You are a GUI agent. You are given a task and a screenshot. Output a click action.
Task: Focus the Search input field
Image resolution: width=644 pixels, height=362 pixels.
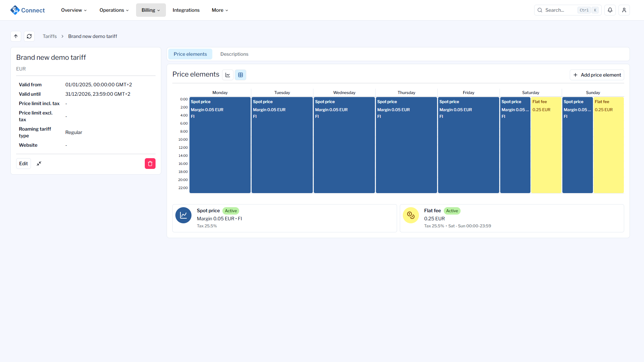tap(560, 10)
